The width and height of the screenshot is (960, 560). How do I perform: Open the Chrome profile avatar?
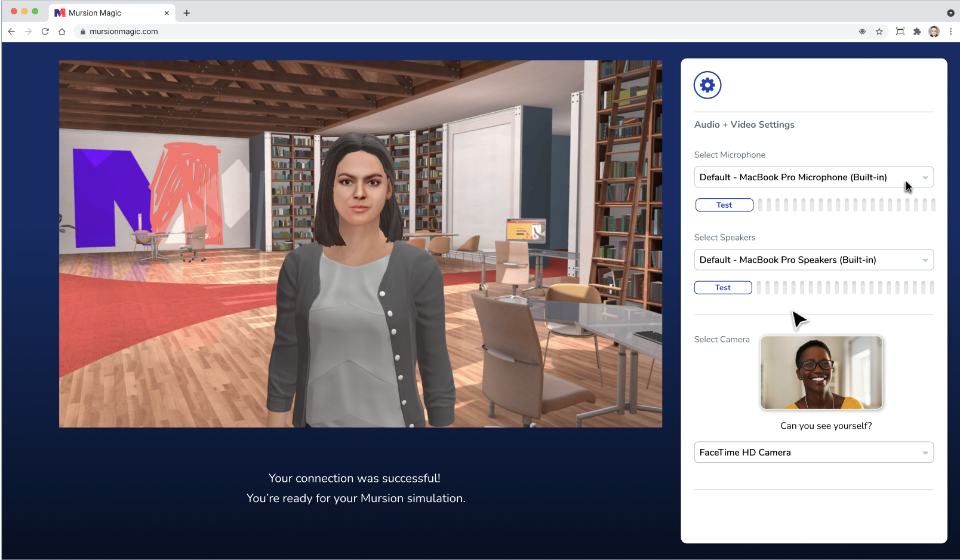point(934,32)
